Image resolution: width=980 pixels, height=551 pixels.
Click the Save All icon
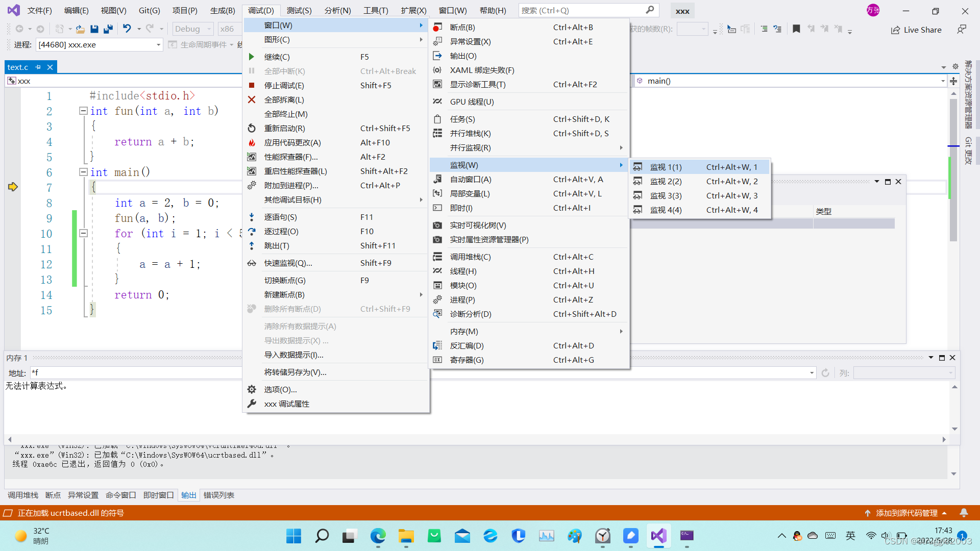click(108, 29)
